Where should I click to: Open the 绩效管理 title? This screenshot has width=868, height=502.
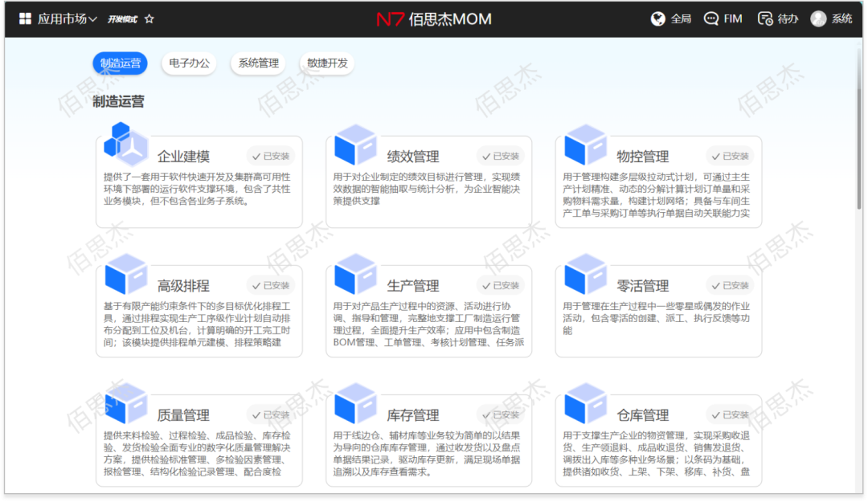pyautogui.click(x=413, y=157)
